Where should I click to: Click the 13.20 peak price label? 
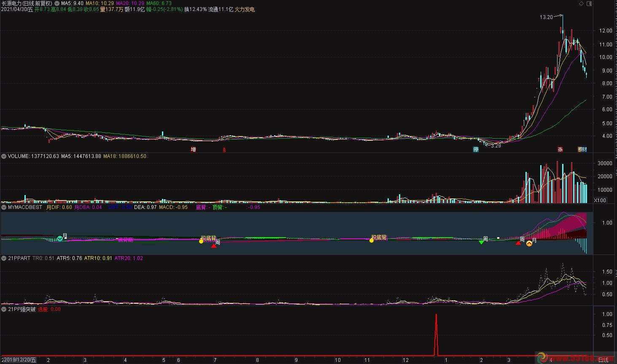click(546, 17)
